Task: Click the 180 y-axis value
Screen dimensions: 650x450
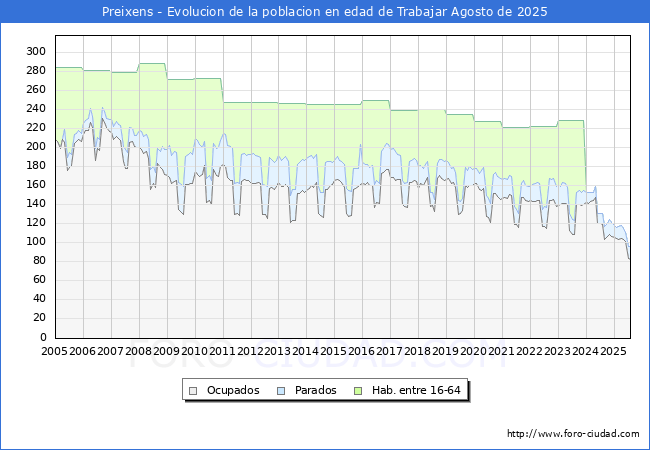Action: (x=36, y=166)
